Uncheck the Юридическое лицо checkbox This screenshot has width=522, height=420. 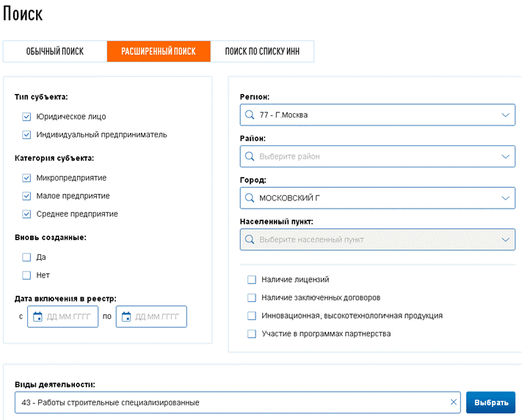26,117
